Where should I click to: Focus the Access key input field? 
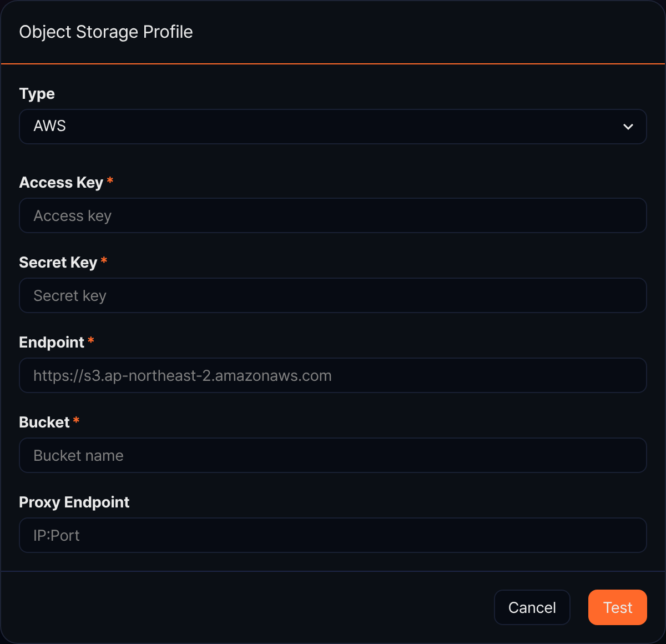coord(333,215)
